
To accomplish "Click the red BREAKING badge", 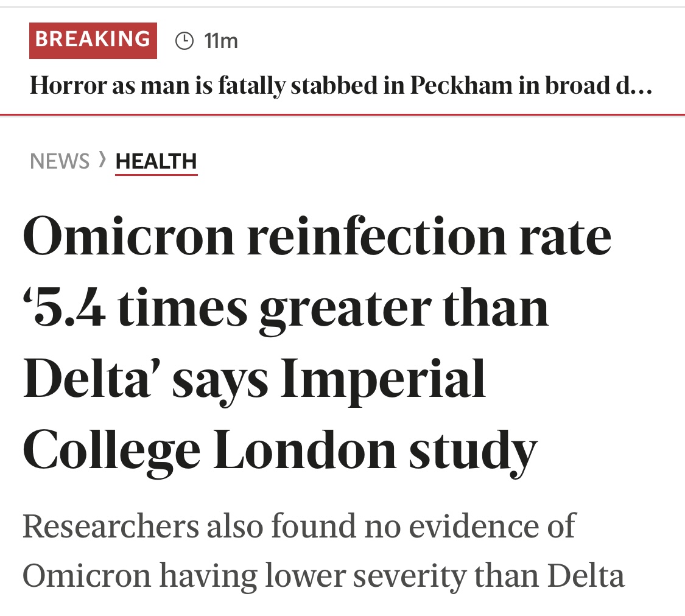I will point(93,41).
